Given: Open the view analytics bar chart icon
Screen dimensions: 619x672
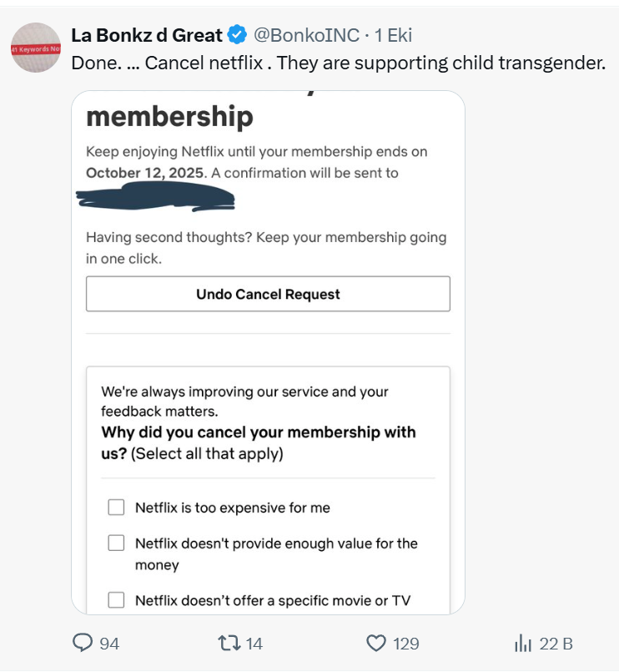Looking at the screenshot, I should coord(523,644).
